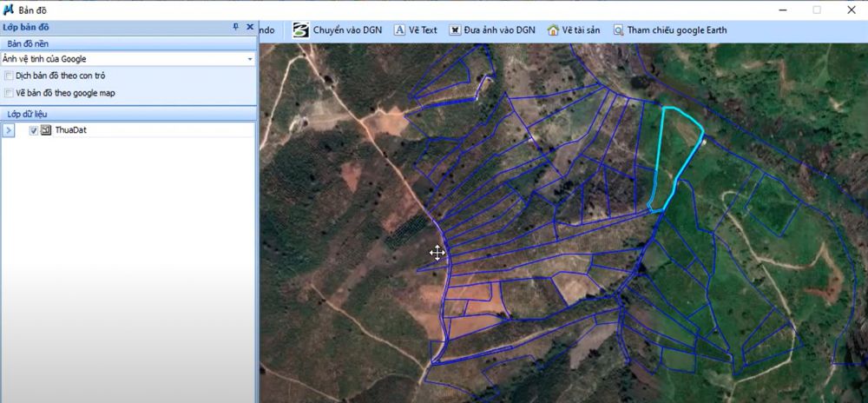This screenshot has height=403, width=868.
Task: Close the Lớp bản đồ panel
Action: pyautogui.click(x=250, y=27)
